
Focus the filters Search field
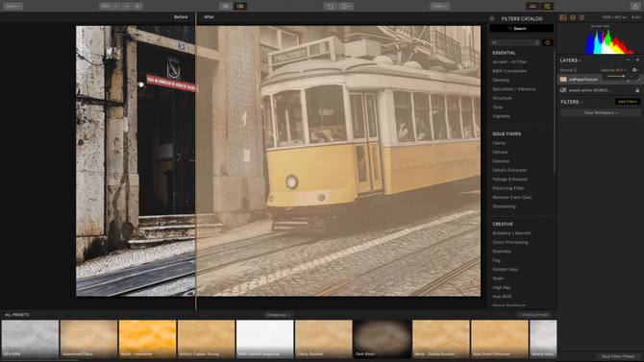(521, 28)
